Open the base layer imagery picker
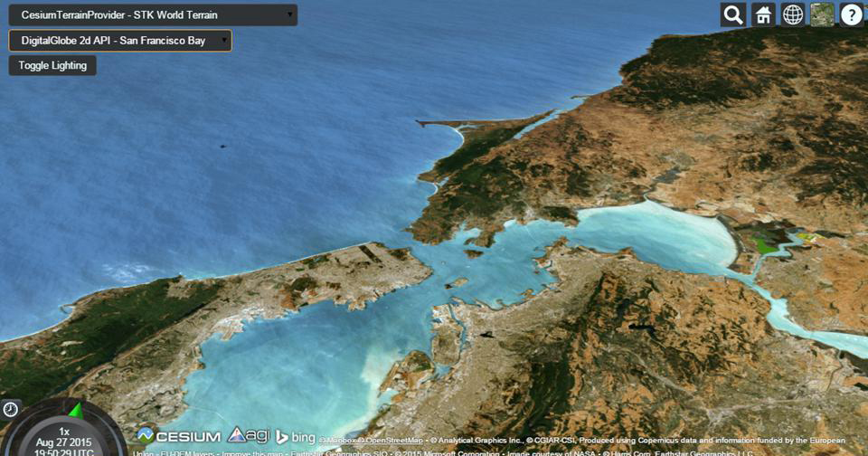Viewport: 868px width, 456px height. pos(822,15)
